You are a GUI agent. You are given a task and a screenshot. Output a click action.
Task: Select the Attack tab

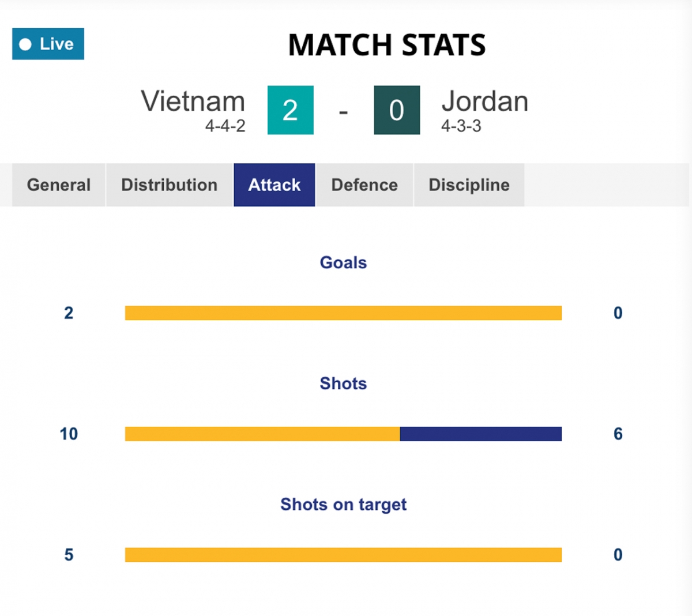click(x=274, y=185)
